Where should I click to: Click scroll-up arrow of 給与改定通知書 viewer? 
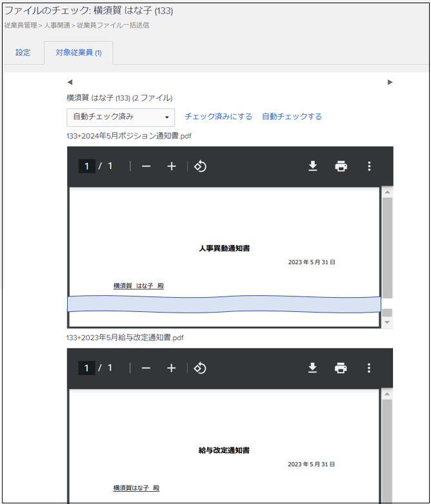tap(387, 394)
